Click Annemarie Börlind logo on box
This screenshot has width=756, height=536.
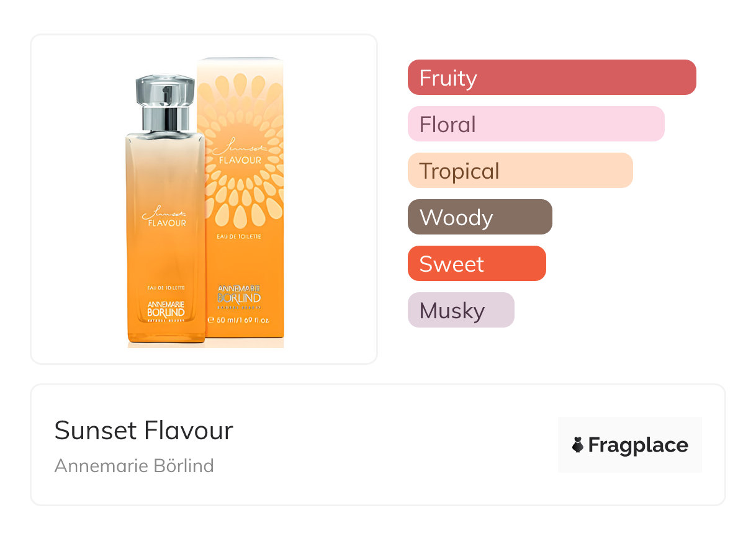(x=240, y=294)
